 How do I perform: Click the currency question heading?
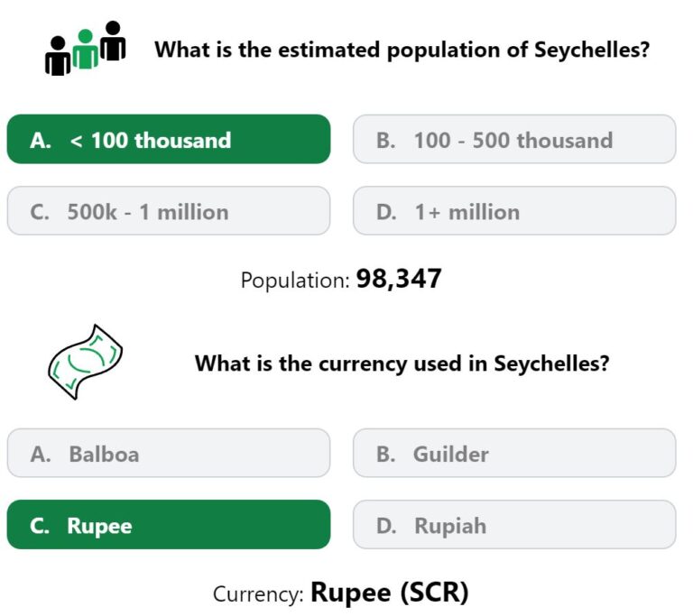click(x=402, y=363)
